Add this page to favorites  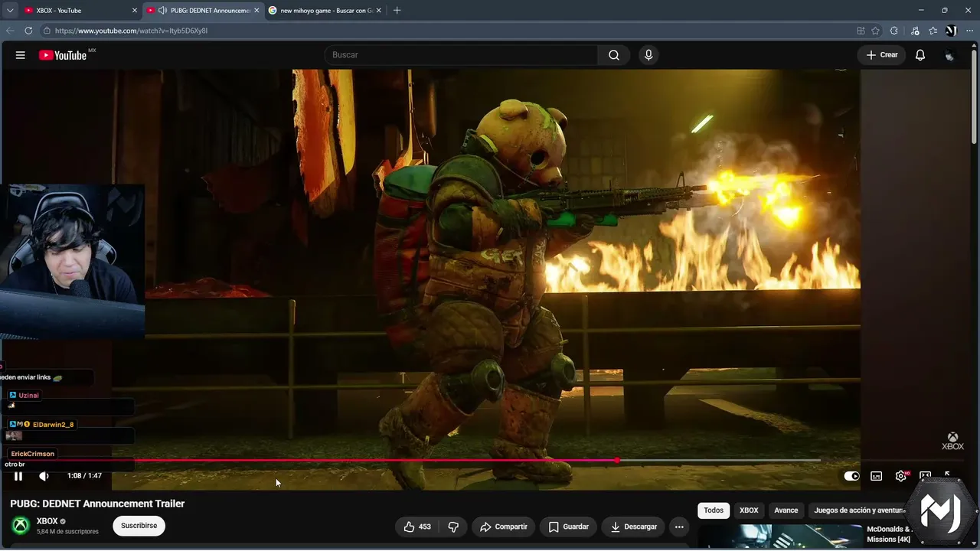pyautogui.click(x=875, y=31)
